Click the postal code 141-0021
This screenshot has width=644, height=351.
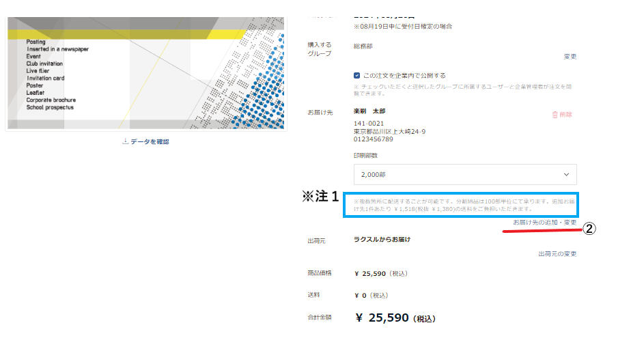(369, 124)
